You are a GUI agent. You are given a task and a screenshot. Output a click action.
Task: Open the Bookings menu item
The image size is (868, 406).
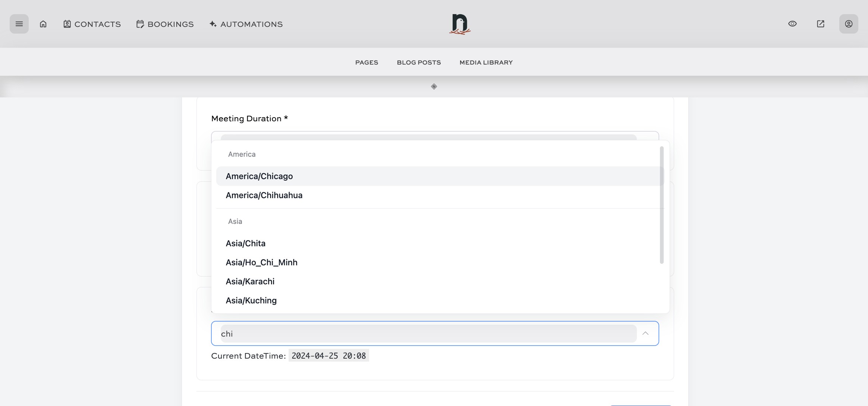click(165, 24)
